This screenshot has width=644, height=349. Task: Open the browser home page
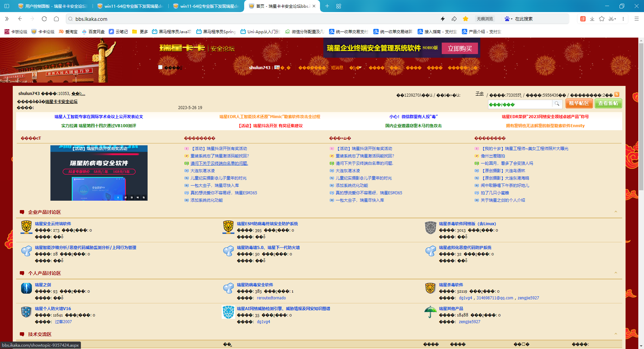click(56, 19)
